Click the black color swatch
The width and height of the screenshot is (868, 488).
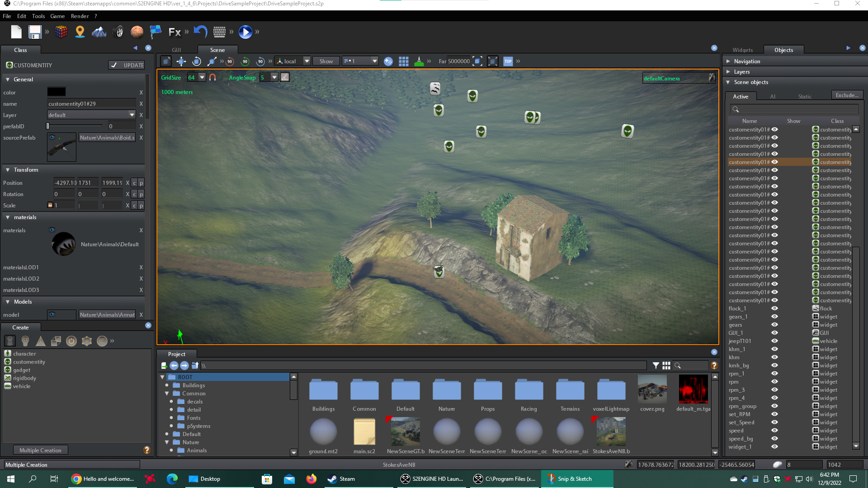(x=57, y=92)
